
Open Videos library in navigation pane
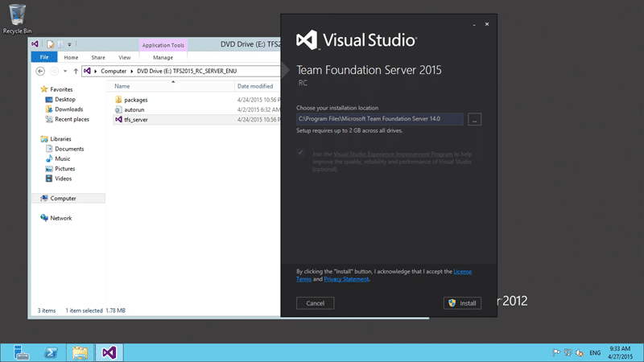(x=64, y=179)
